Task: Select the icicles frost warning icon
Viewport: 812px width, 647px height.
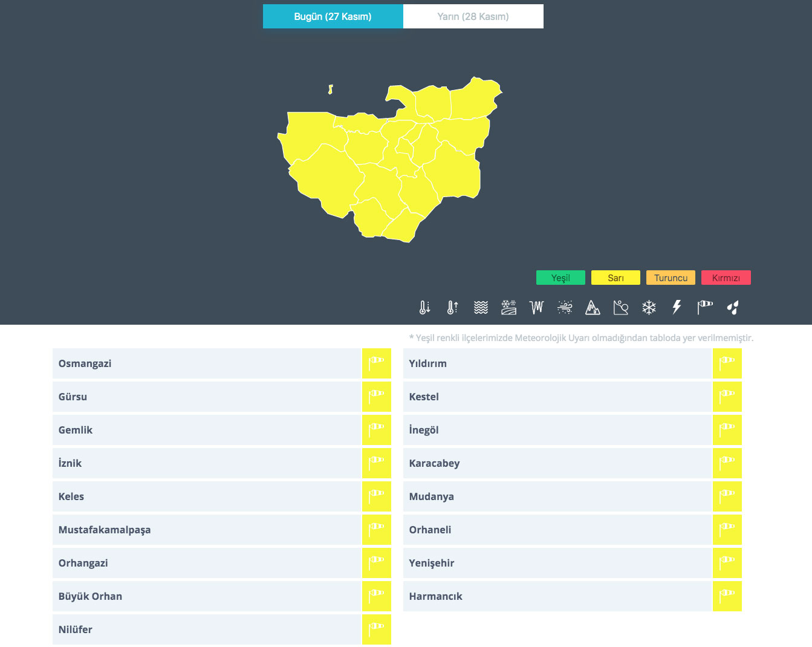Action: (536, 308)
